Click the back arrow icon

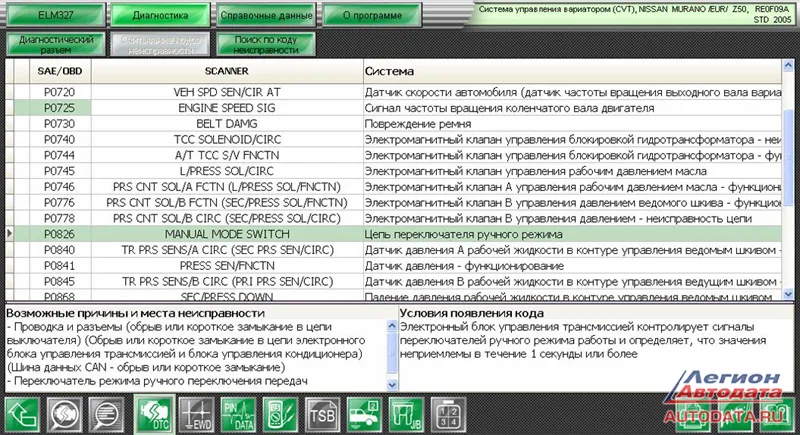point(22,415)
